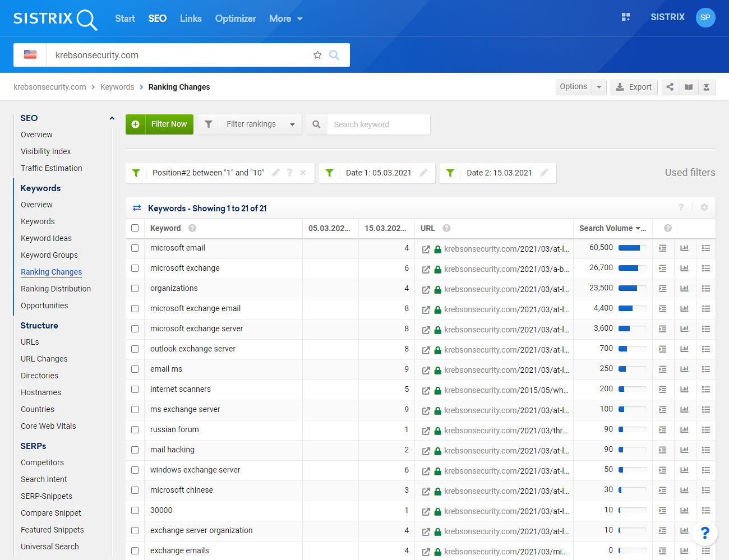Edit the Position#2 filter with pencil icon
Screen dimensions: 729x560
pyautogui.click(x=276, y=173)
